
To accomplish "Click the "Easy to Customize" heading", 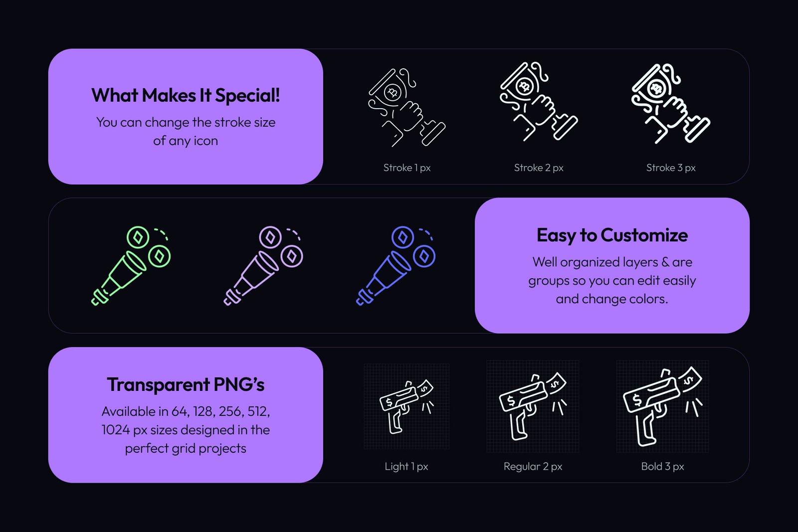I will point(612,235).
